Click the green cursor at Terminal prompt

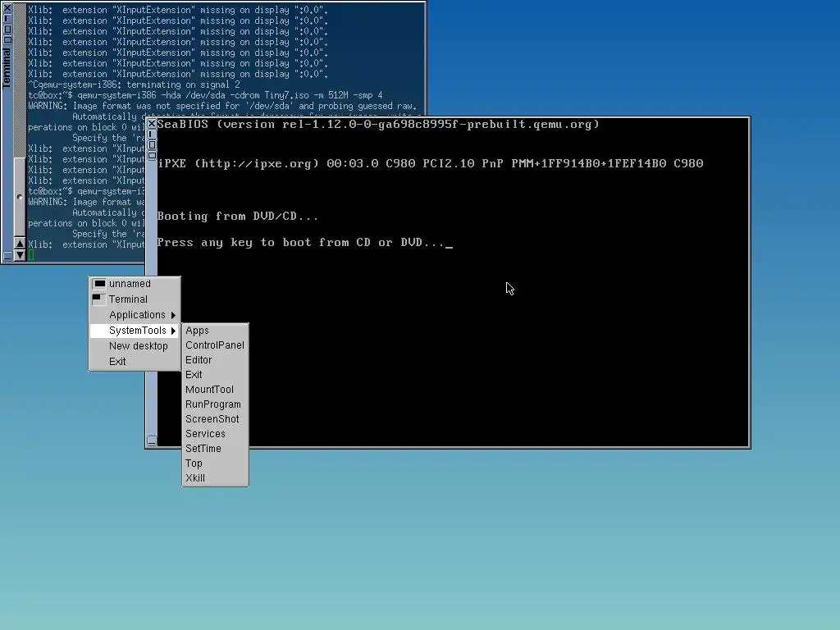click(31, 256)
